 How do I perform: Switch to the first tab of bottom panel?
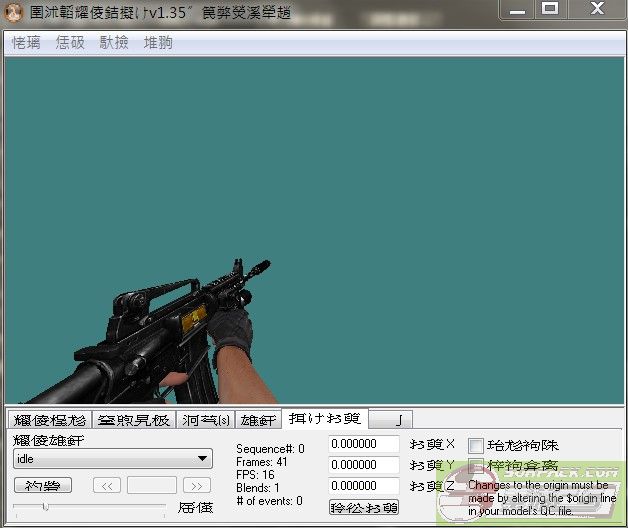(49, 420)
